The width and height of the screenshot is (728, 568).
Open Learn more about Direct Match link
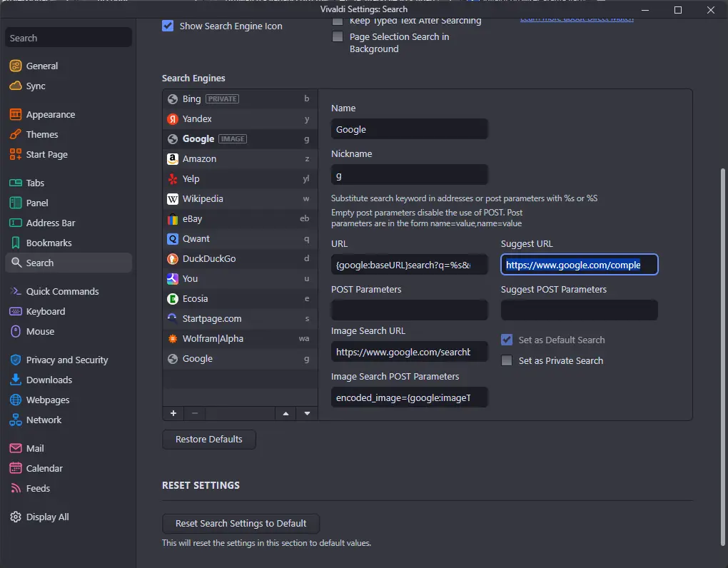(577, 19)
